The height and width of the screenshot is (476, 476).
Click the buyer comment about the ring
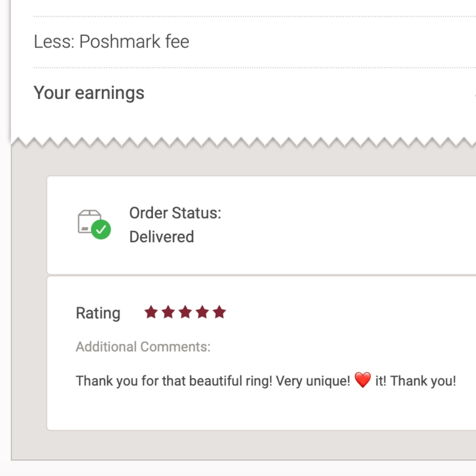[266, 381]
